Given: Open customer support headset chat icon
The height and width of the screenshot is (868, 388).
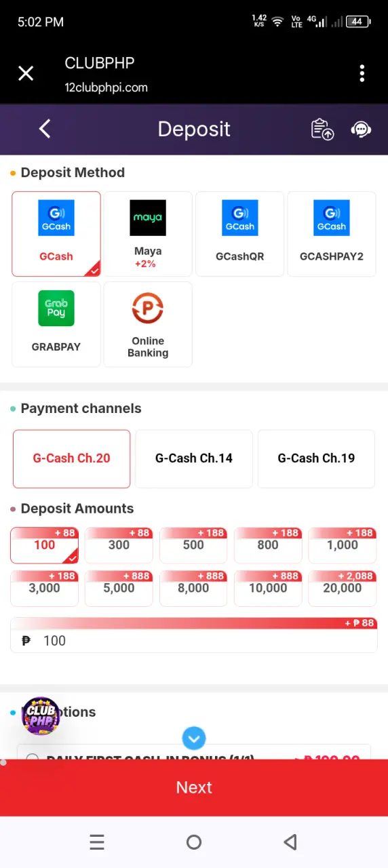Looking at the screenshot, I should coord(361,129).
